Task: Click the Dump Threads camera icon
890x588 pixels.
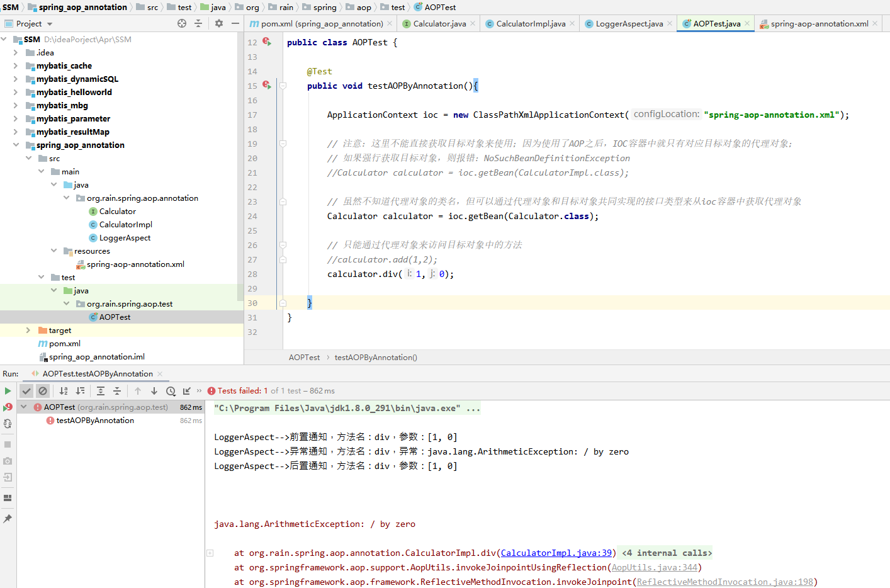Action: coord(8,461)
